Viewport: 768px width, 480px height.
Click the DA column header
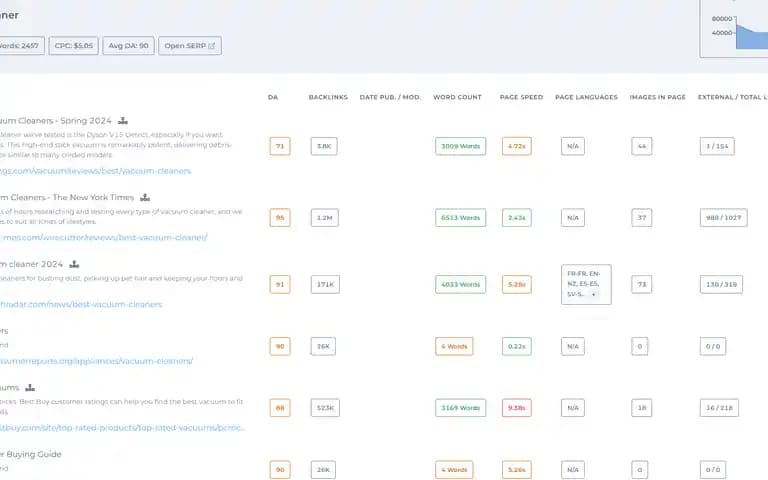tap(273, 97)
